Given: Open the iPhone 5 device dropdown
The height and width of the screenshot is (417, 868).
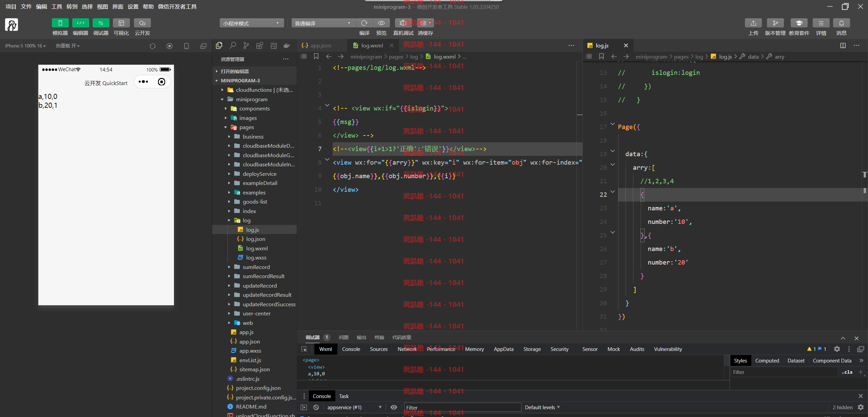Looking at the screenshot, I should [x=25, y=46].
